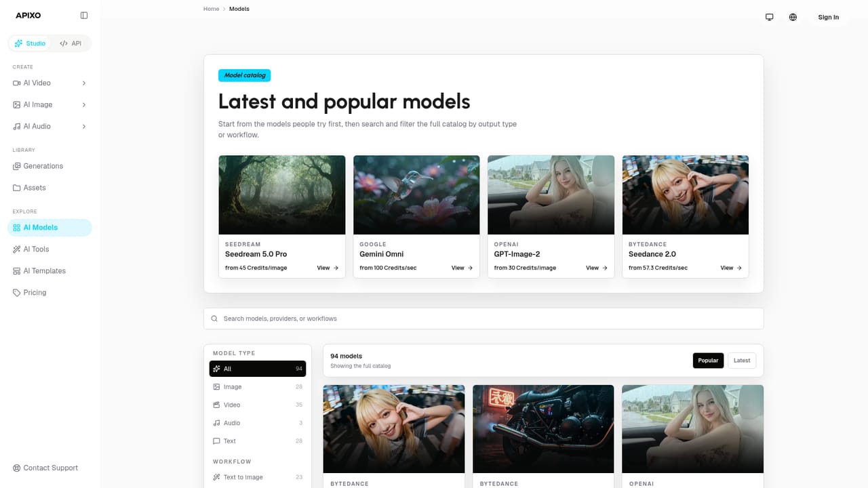868x488 pixels.
Task: Sort models by Popular
Action: coord(708,361)
